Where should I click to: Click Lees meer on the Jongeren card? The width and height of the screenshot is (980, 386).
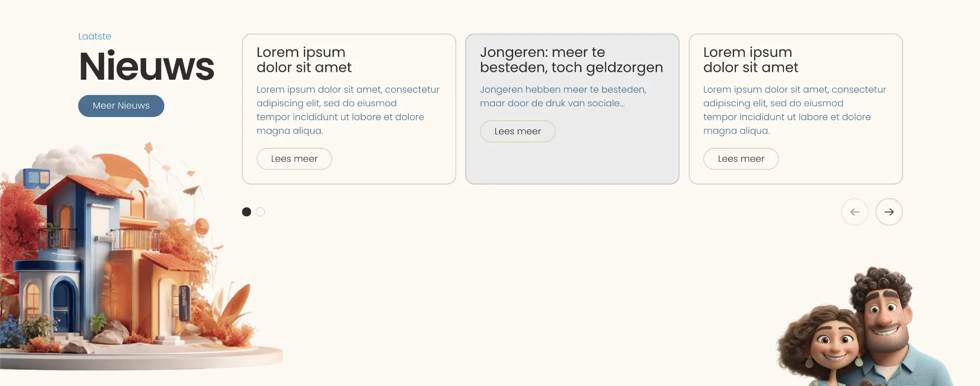tap(518, 131)
